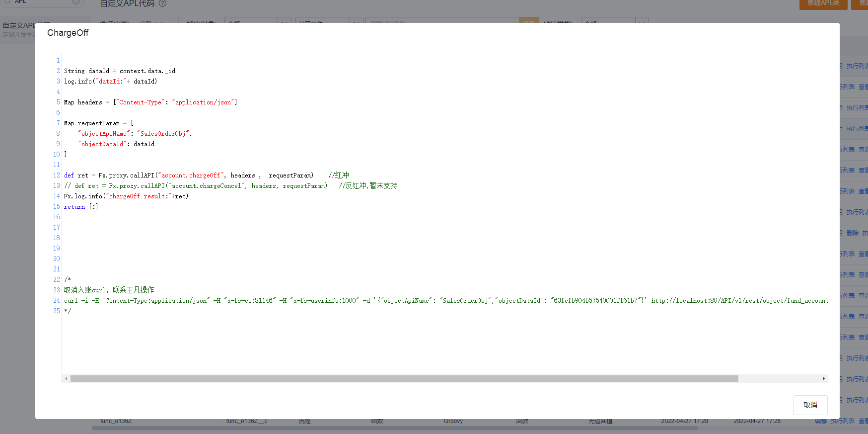Click the code viewer's right scroll arrow
The height and width of the screenshot is (434, 868).
[x=823, y=379]
